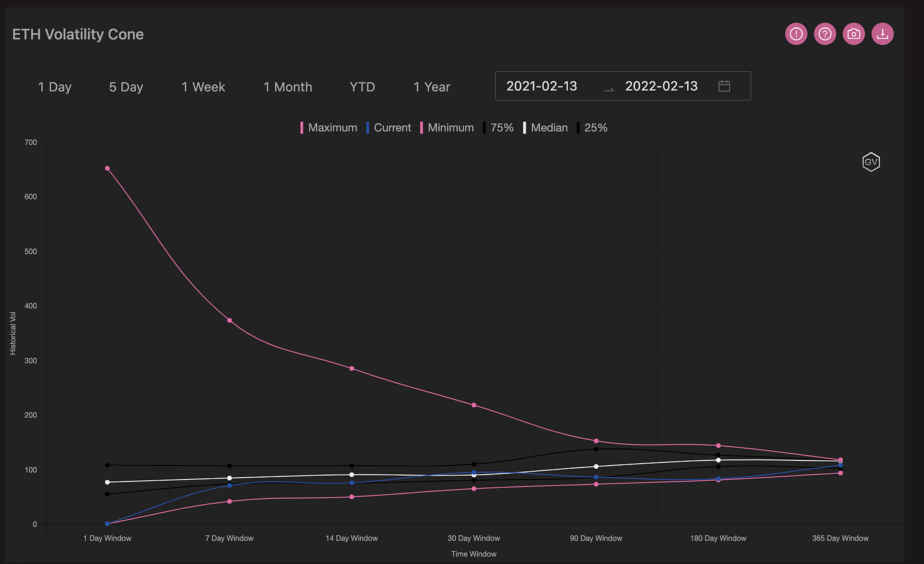Click Maximum point at 7 Day Window

click(230, 320)
